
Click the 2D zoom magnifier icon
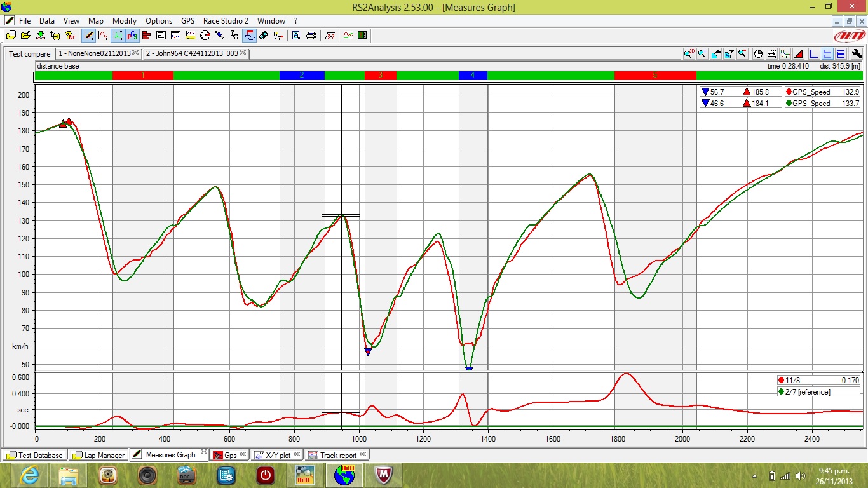click(x=689, y=54)
